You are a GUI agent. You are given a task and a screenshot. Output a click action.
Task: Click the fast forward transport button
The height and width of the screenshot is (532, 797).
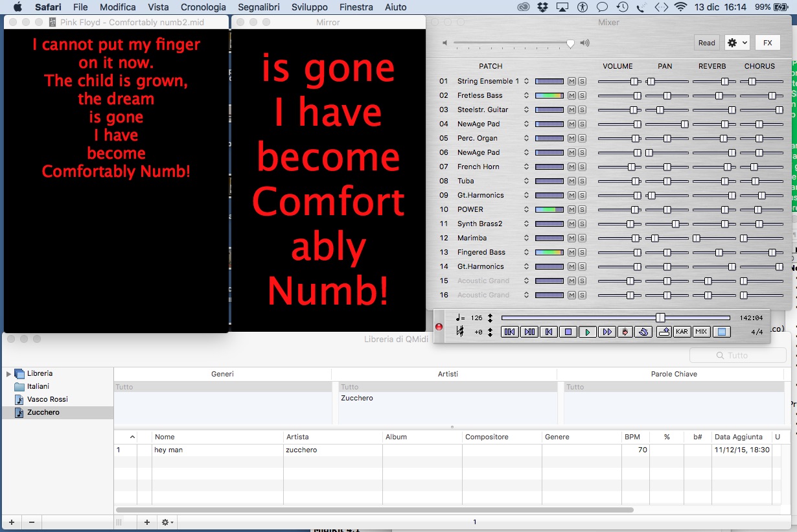pyautogui.click(x=607, y=332)
